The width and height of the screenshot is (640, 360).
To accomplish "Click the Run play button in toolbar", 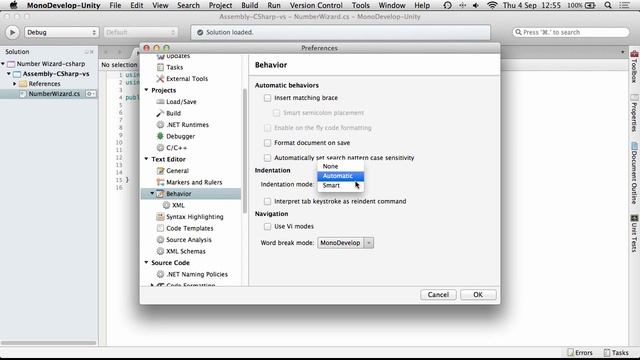I will click(x=12, y=32).
